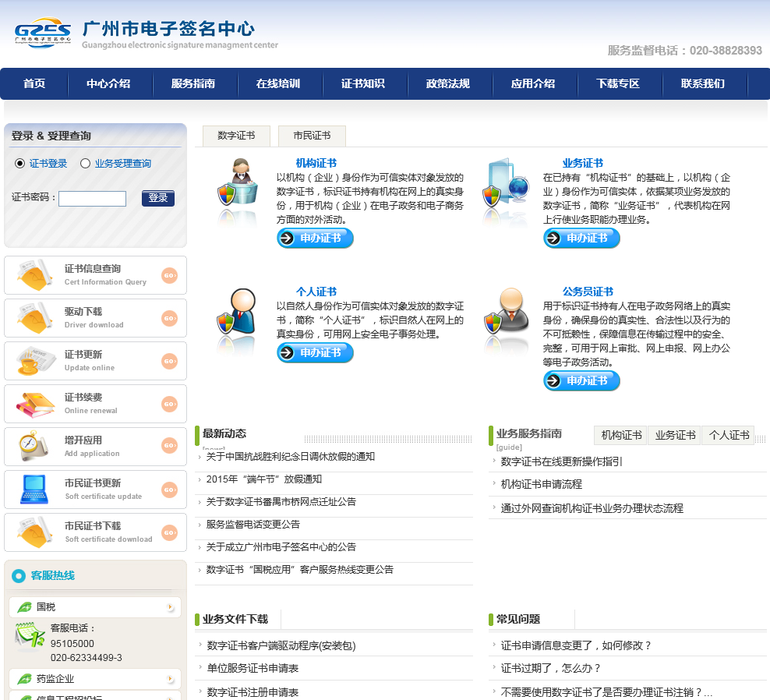Open 应用介绍 in the navigation bar
770x700 pixels.
pyautogui.click(x=533, y=83)
